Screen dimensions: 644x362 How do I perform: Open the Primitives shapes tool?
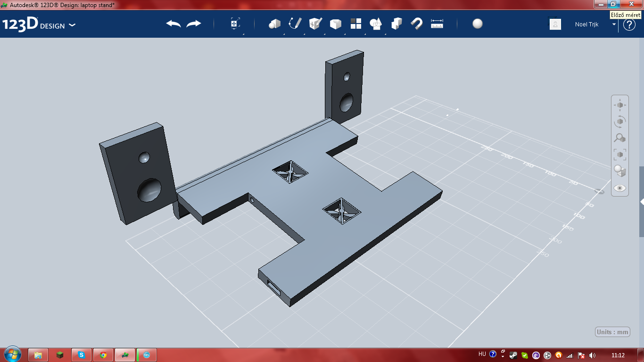(x=274, y=24)
